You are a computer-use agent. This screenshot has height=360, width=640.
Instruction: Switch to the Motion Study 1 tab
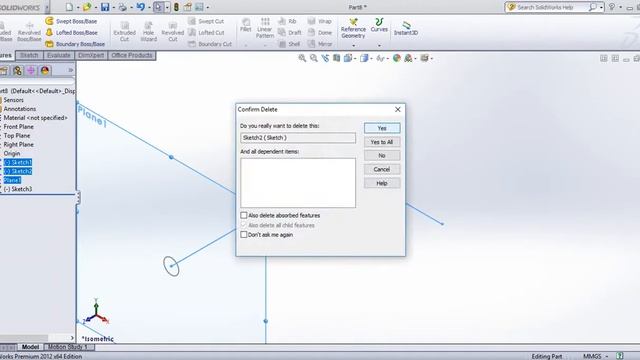pyautogui.click(x=68, y=347)
